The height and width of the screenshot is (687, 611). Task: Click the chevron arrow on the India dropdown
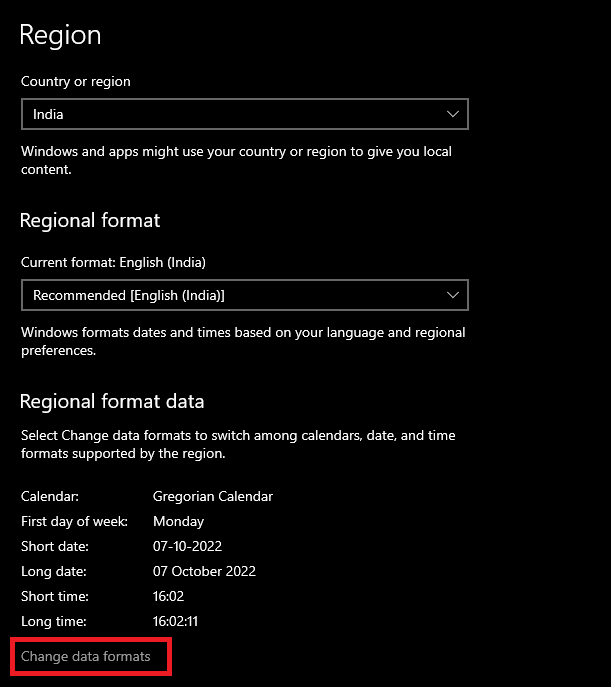pyautogui.click(x=453, y=114)
